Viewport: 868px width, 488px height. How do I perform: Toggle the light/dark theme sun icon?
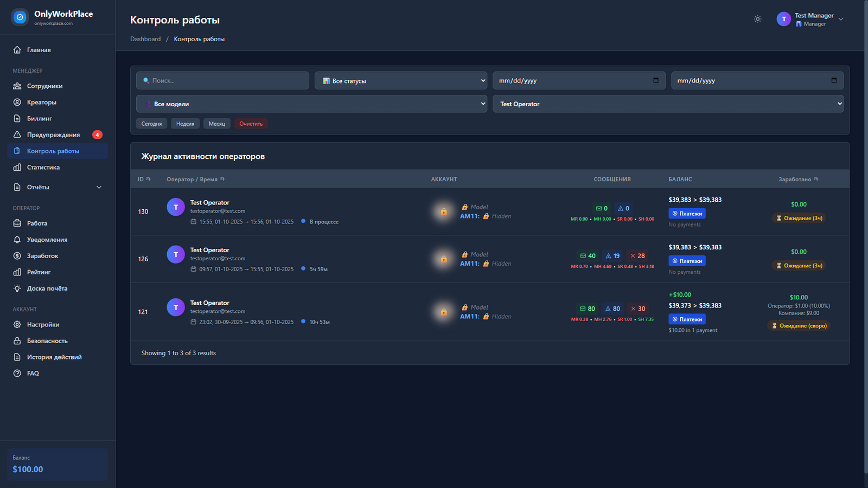757,19
